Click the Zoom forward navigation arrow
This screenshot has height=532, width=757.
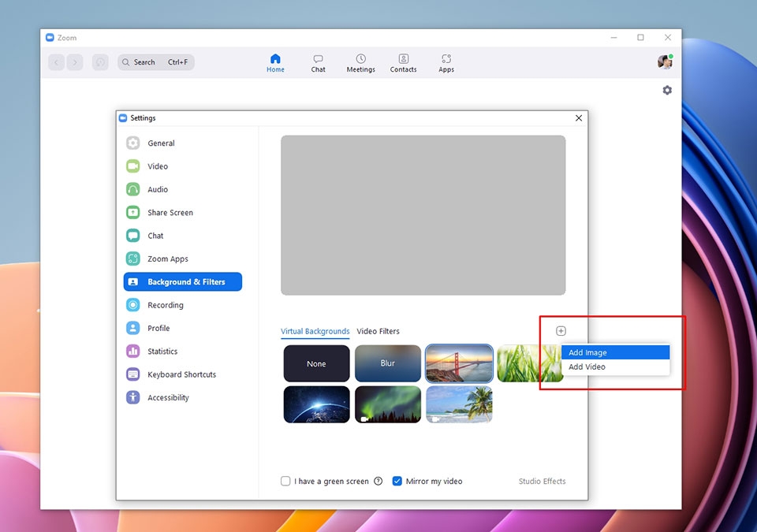click(x=75, y=62)
